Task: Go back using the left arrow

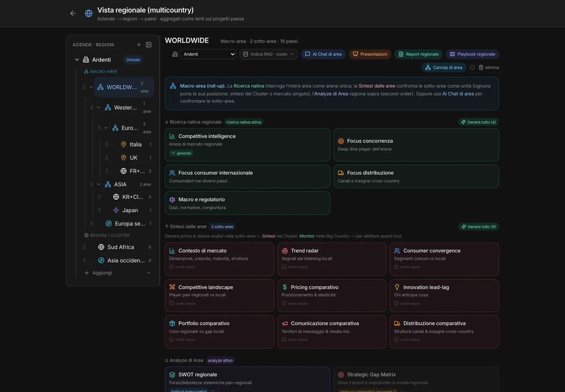Action: 73,13
